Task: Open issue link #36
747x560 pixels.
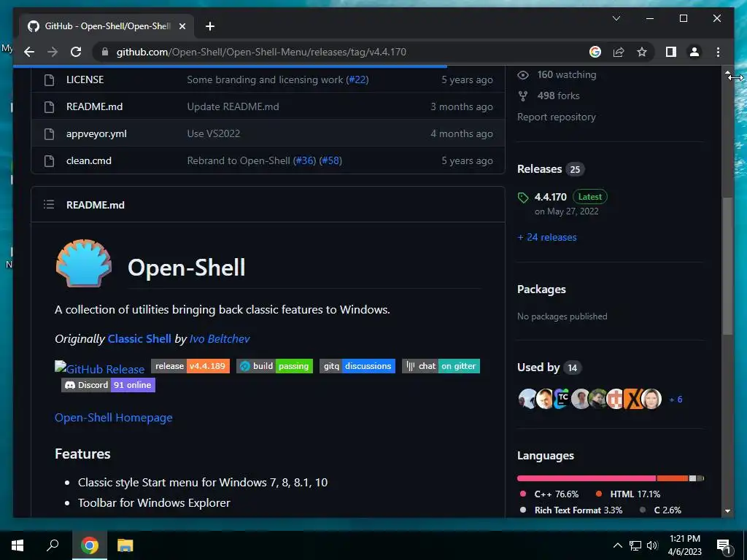Action: (304, 161)
